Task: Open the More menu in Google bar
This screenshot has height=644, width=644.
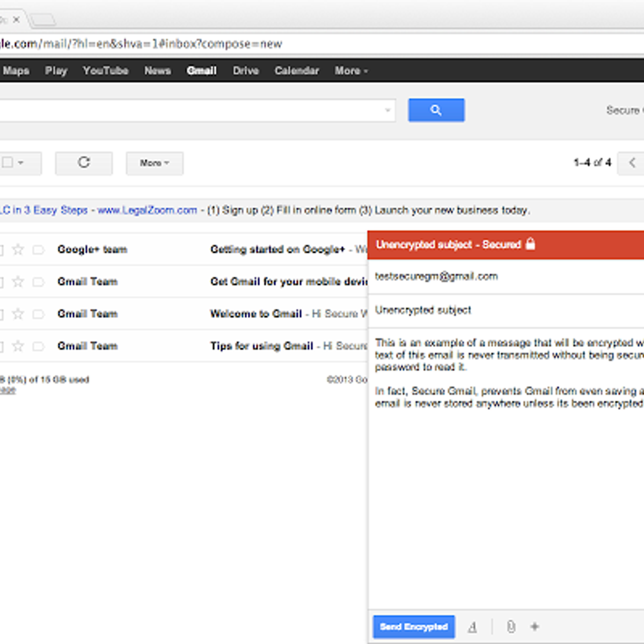Action: pyautogui.click(x=351, y=71)
